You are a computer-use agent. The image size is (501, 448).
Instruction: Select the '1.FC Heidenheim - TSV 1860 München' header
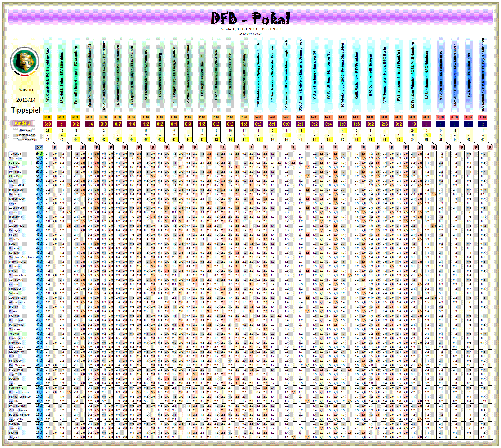(x=62, y=75)
